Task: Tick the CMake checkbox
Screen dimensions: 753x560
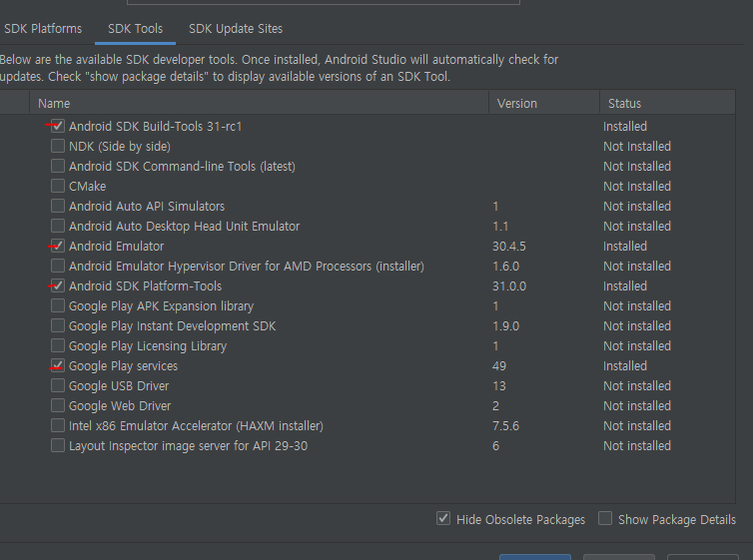Action: [x=58, y=186]
